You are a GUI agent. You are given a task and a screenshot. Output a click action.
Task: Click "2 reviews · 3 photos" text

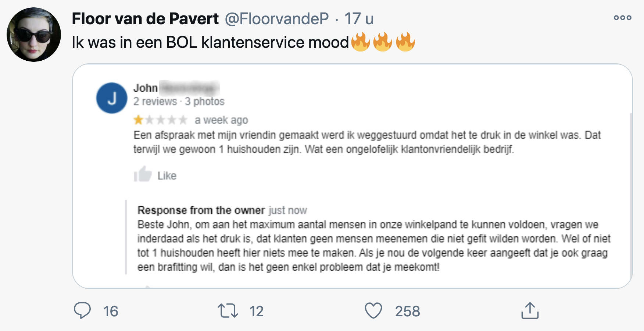pos(179,102)
